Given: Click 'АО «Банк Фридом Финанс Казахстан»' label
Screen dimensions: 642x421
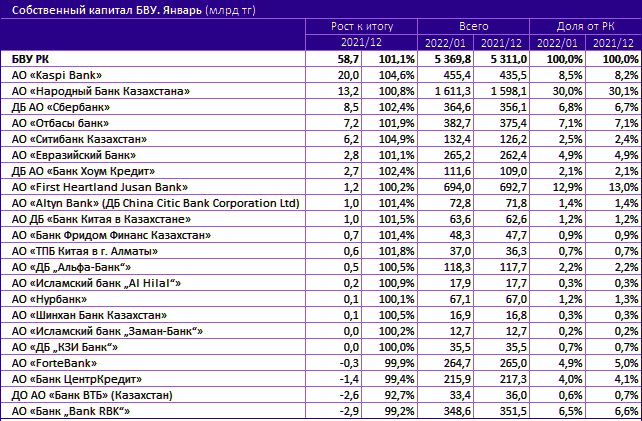Looking at the screenshot, I should (x=111, y=235).
